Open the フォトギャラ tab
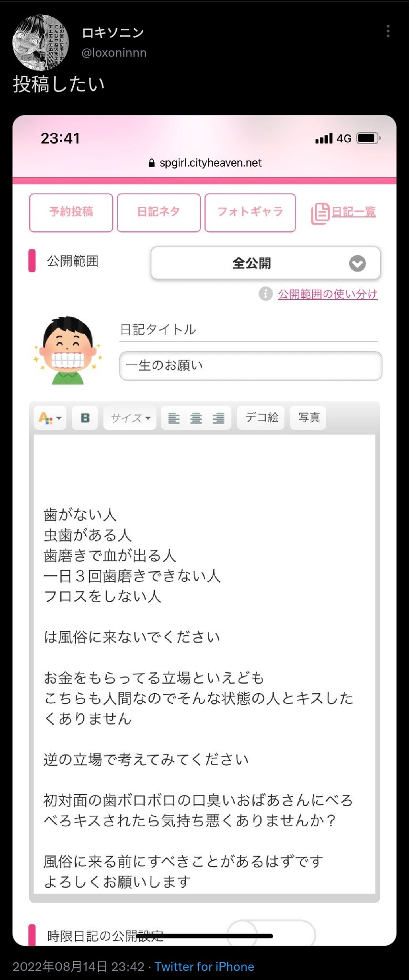Viewport: 409px width, 980px height. (250, 213)
